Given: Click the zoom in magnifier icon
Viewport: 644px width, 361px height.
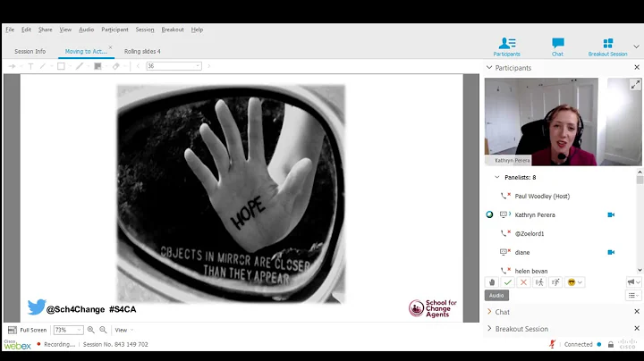Looking at the screenshot, I should (90, 330).
